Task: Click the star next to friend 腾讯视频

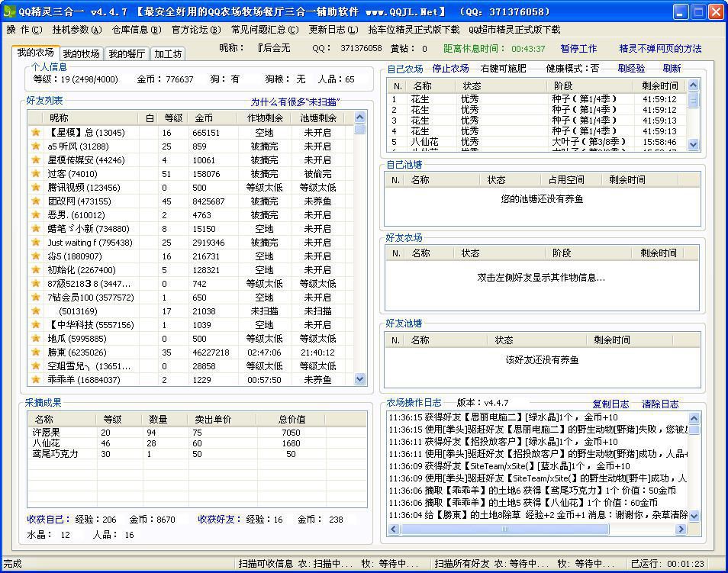Action: point(34,186)
